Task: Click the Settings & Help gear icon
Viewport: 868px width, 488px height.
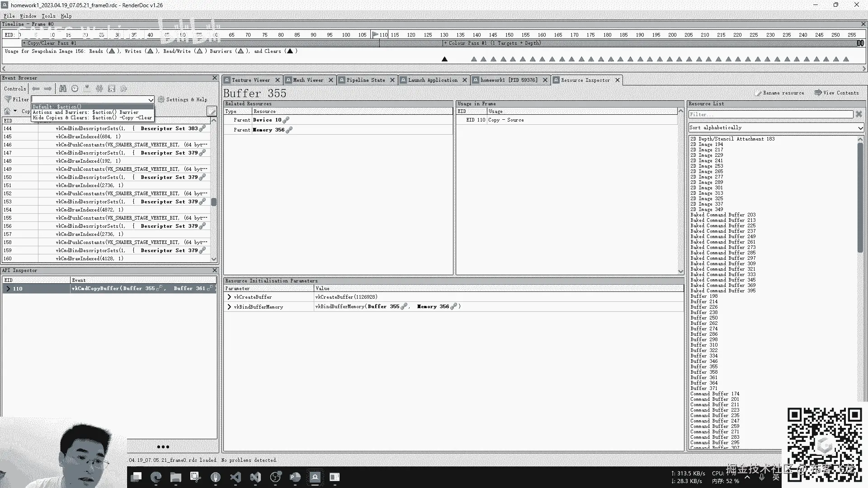Action: click(161, 99)
